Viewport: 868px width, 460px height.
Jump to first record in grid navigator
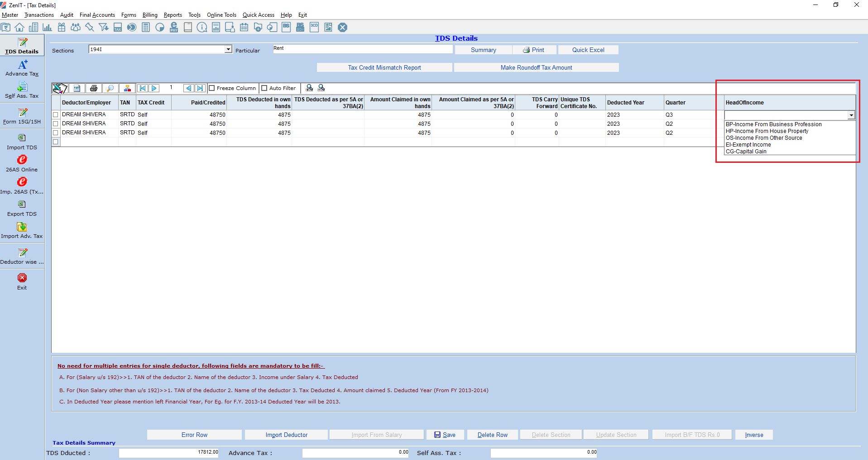(x=143, y=88)
